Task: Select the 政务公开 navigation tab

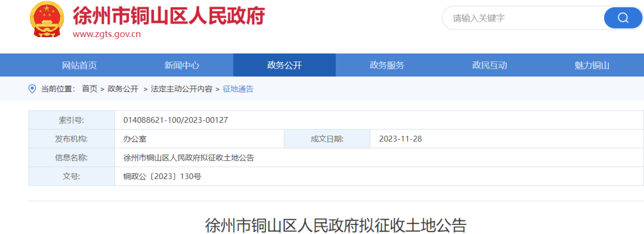Action: tap(284, 65)
